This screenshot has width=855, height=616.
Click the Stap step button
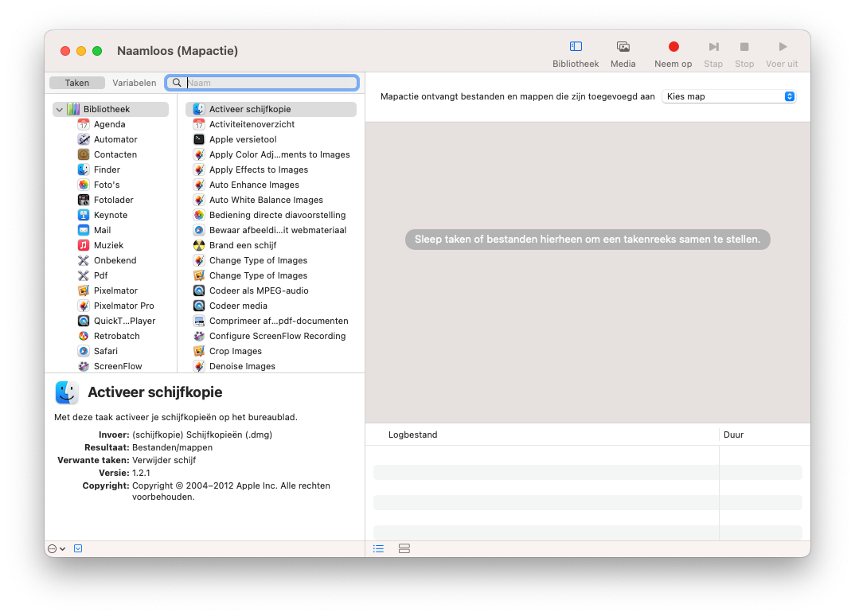click(713, 54)
